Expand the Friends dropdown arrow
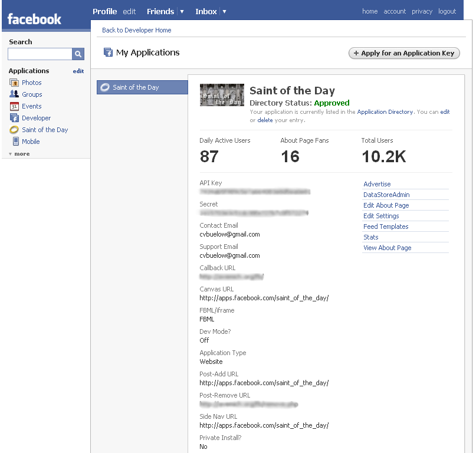Screen dimensions: 476x453 click(182, 12)
